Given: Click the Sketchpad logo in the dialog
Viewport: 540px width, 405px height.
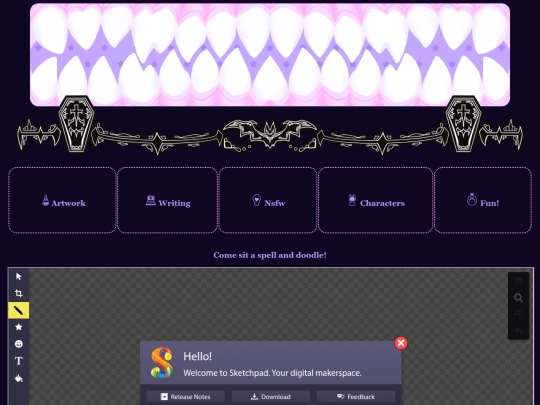Looking at the screenshot, I should pos(162,363).
